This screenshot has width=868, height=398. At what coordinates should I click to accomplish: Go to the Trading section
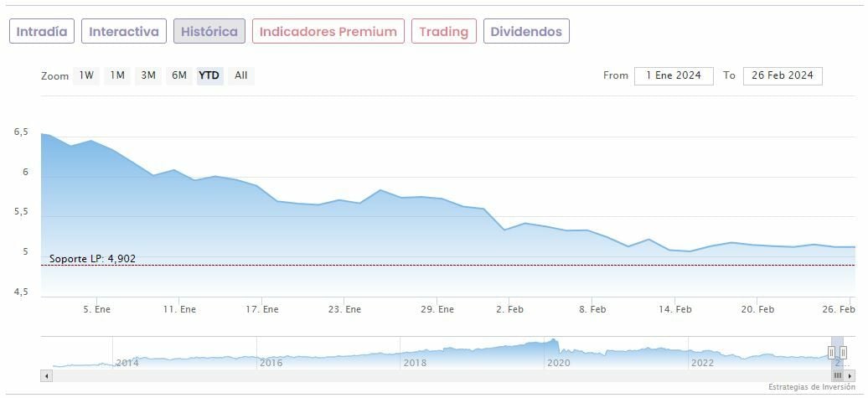point(443,32)
